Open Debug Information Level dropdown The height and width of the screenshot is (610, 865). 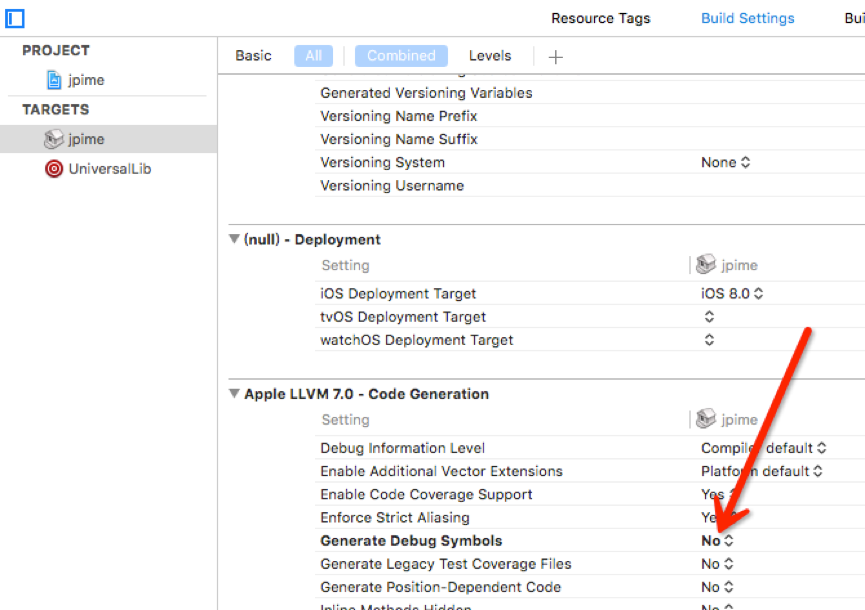pos(763,448)
